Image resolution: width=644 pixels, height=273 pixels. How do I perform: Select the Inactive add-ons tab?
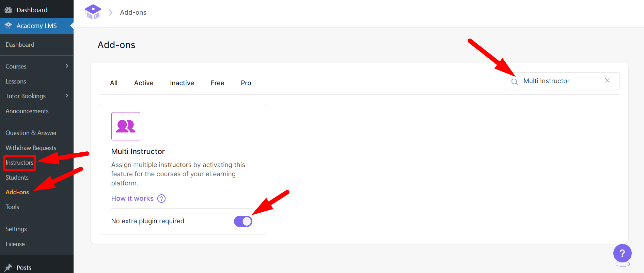coord(182,83)
